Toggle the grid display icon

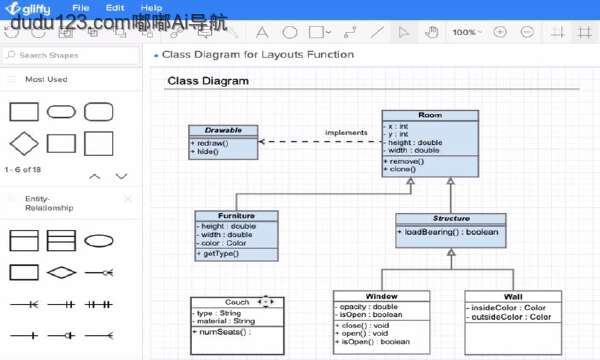coord(584,33)
